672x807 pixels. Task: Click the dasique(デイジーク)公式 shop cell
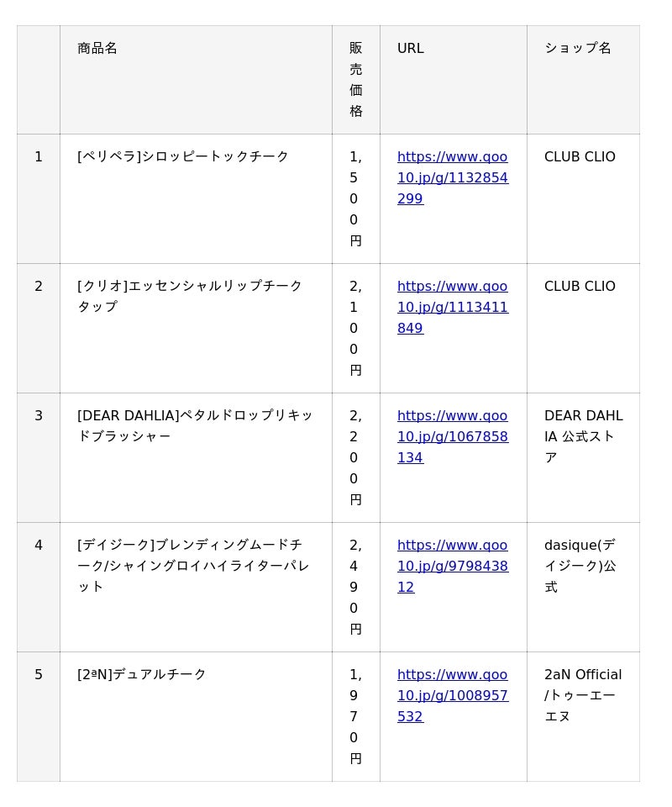click(x=580, y=566)
